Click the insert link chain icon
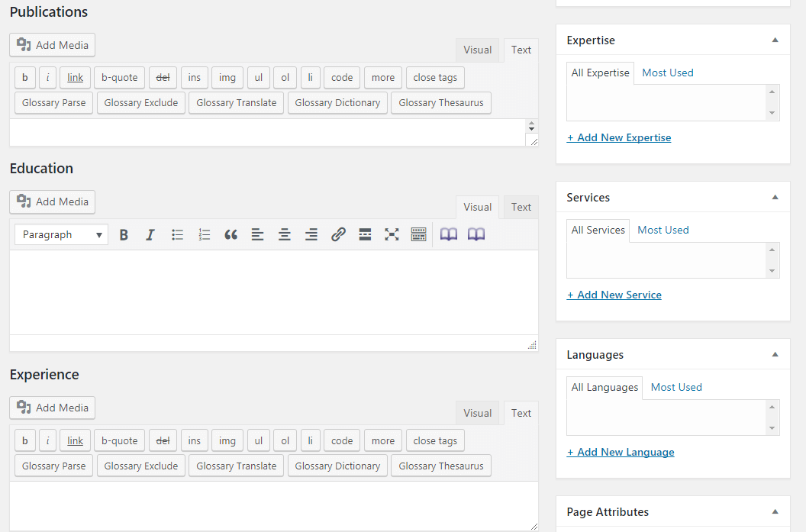This screenshot has height=532, width=806. (338, 235)
